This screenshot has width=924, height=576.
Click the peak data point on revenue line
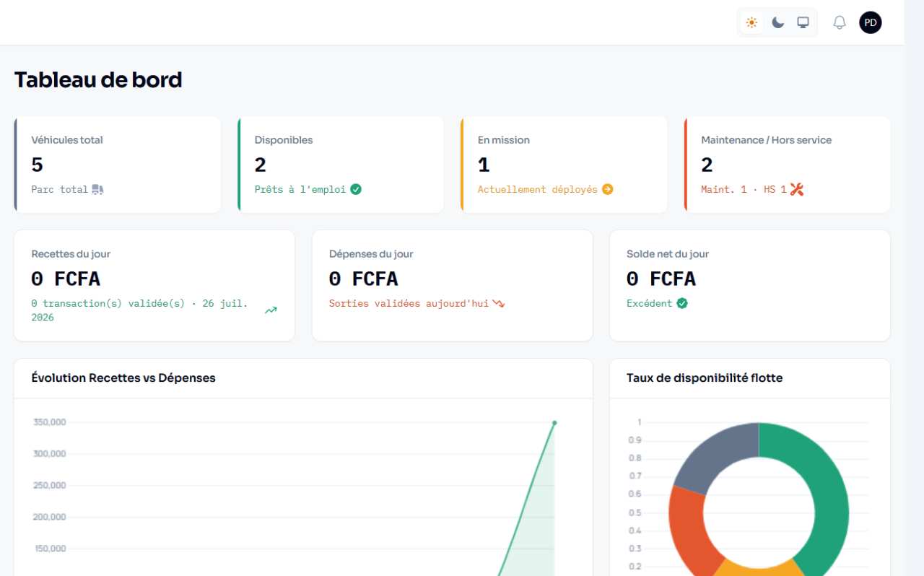point(554,423)
